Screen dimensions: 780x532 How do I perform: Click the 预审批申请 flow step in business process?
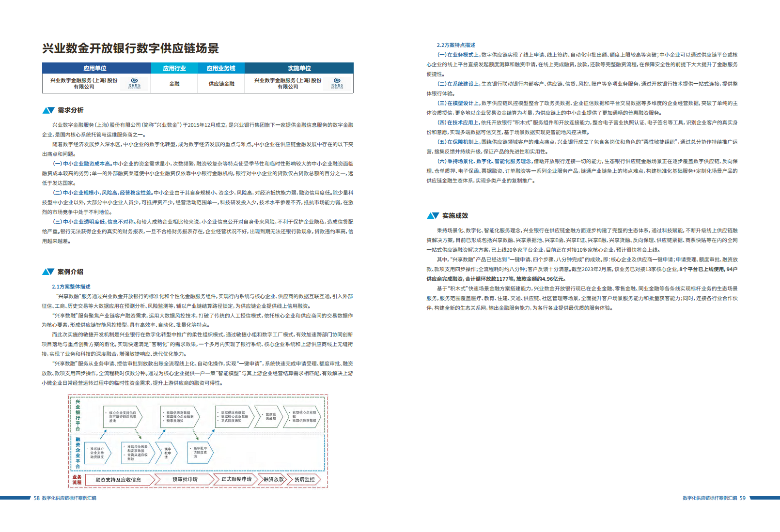pos(185,480)
